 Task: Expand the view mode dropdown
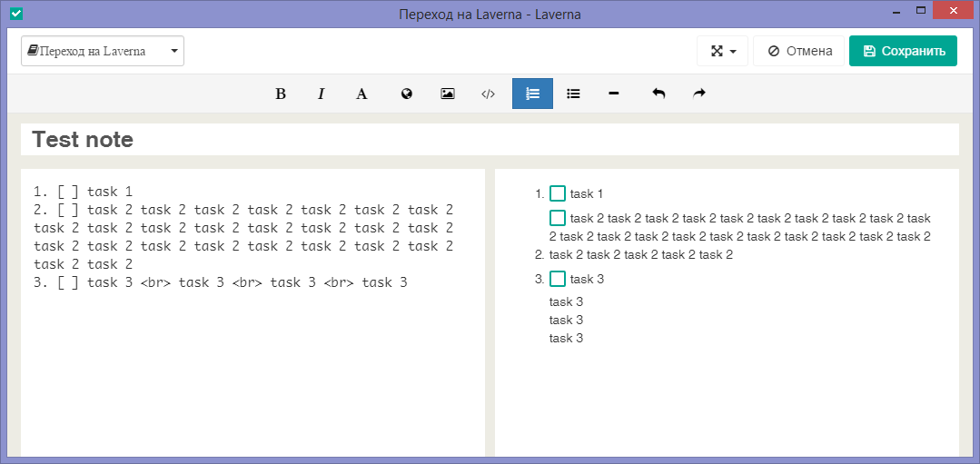722,51
